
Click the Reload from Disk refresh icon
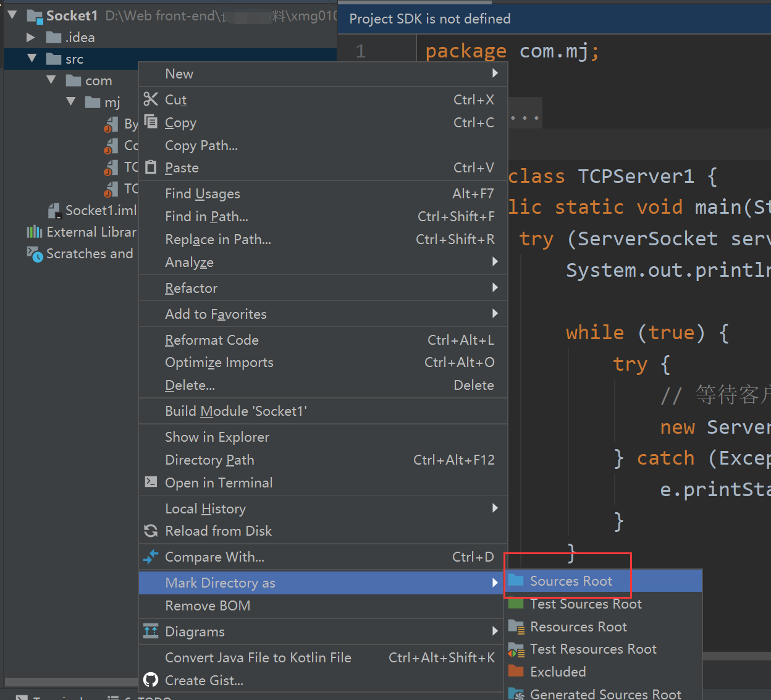click(151, 531)
